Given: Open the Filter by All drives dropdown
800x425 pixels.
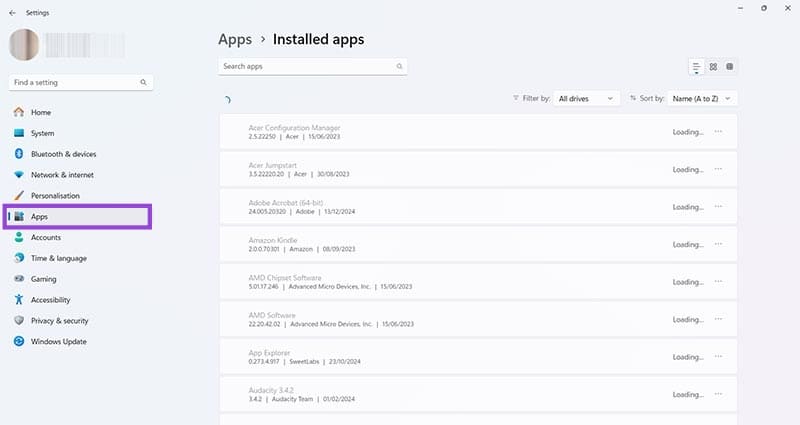Looking at the screenshot, I should coord(586,98).
